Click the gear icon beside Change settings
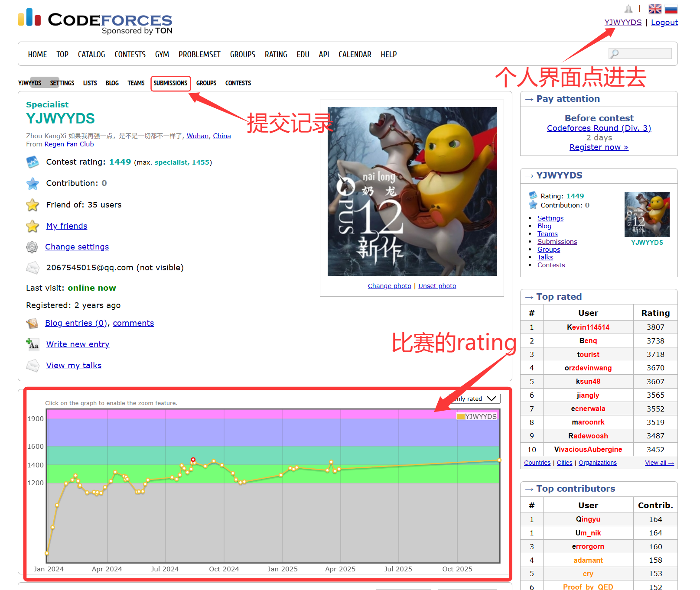 point(32,247)
